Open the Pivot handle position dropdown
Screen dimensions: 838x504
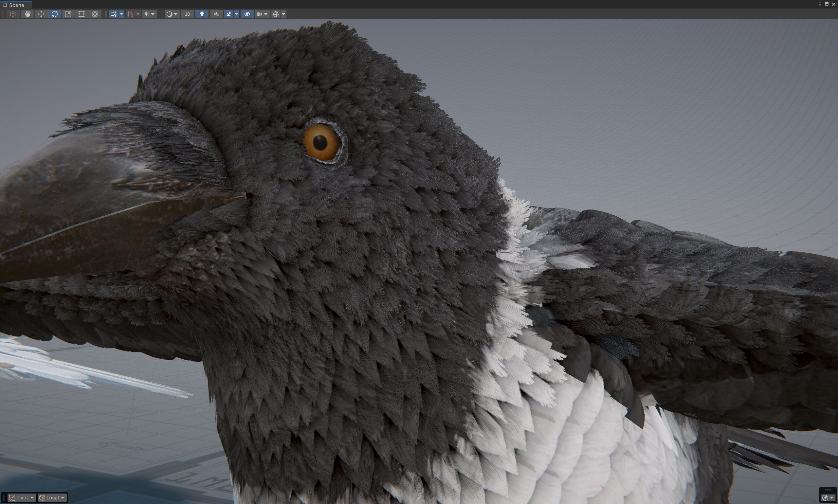click(x=22, y=497)
